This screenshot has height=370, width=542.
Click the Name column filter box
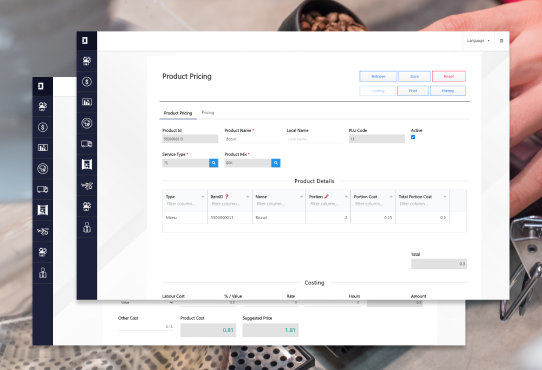click(279, 204)
